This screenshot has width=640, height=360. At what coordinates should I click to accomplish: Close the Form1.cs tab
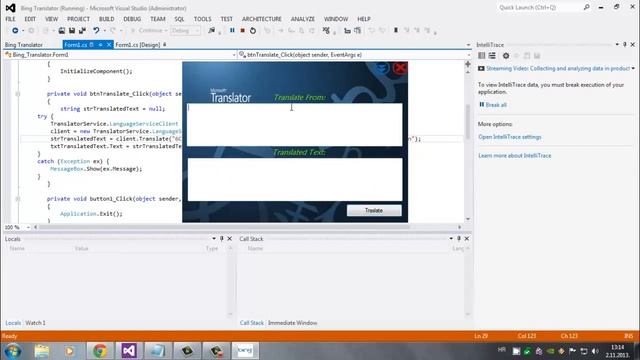point(109,45)
